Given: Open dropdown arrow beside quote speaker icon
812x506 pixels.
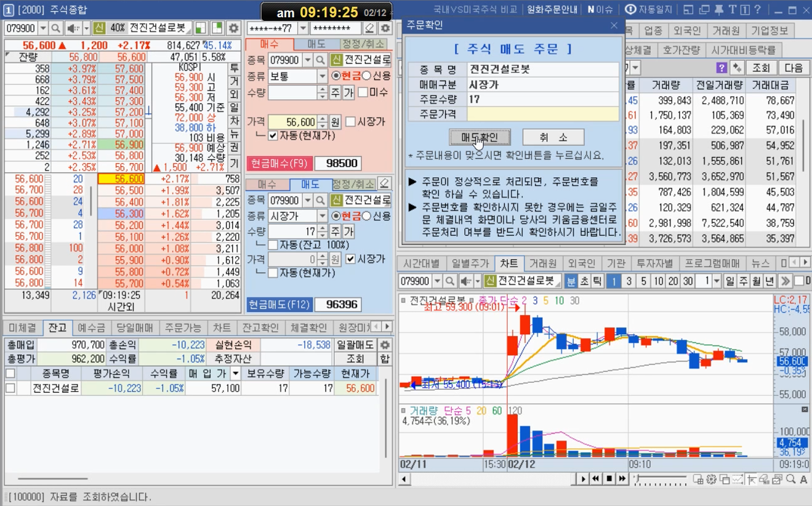Looking at the screenshot, I should pos(86,28).
